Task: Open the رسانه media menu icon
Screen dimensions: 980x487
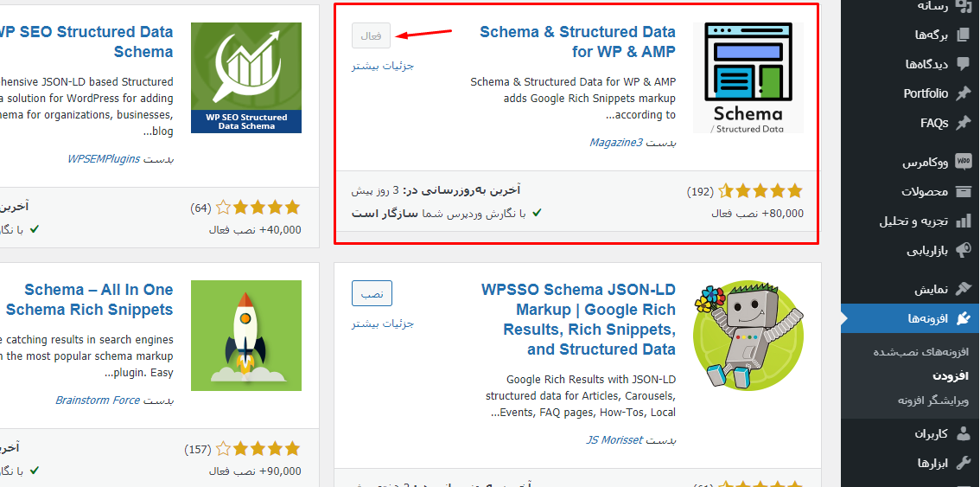Action: (x=963, y=6)
